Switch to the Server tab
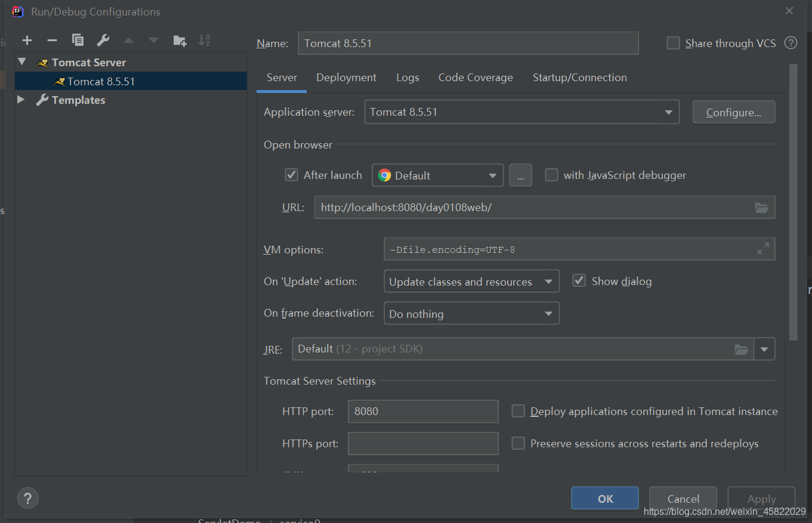Viewport: 812px width, 523px height. click(282, 78)
